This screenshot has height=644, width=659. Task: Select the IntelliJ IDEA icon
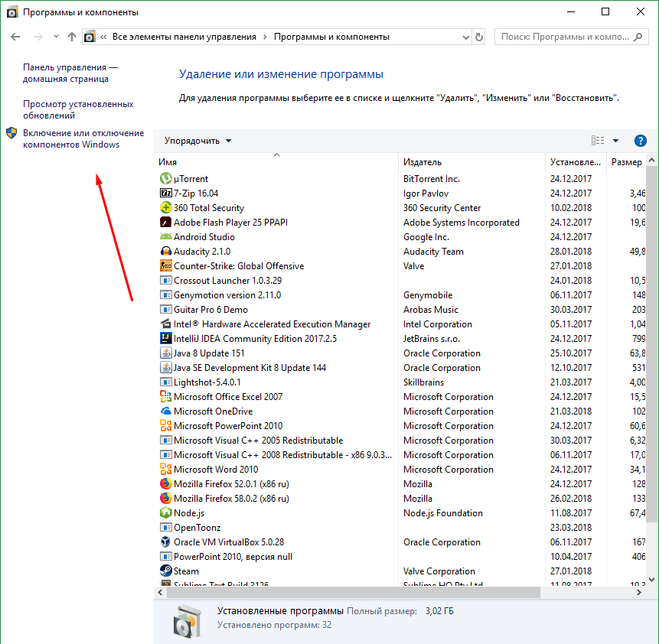point(165,338)
